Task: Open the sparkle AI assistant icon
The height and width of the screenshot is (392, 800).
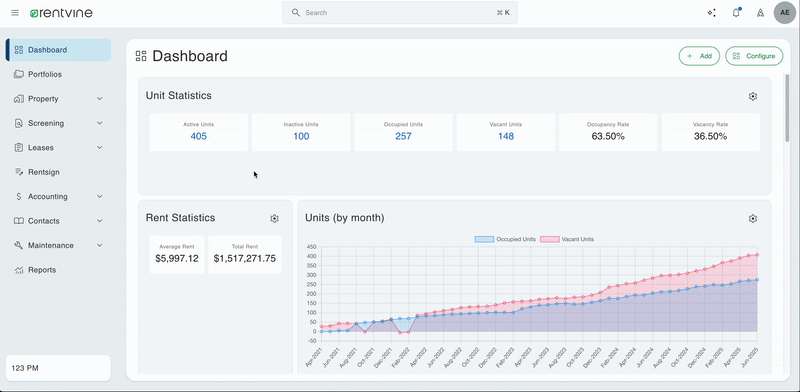Action: click(x=711, y=13)
